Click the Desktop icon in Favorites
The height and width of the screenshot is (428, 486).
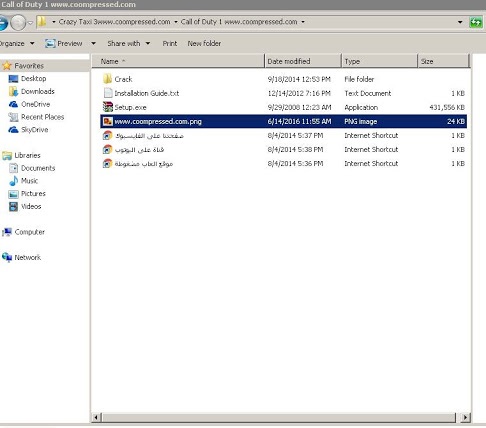tap(13, 79)
